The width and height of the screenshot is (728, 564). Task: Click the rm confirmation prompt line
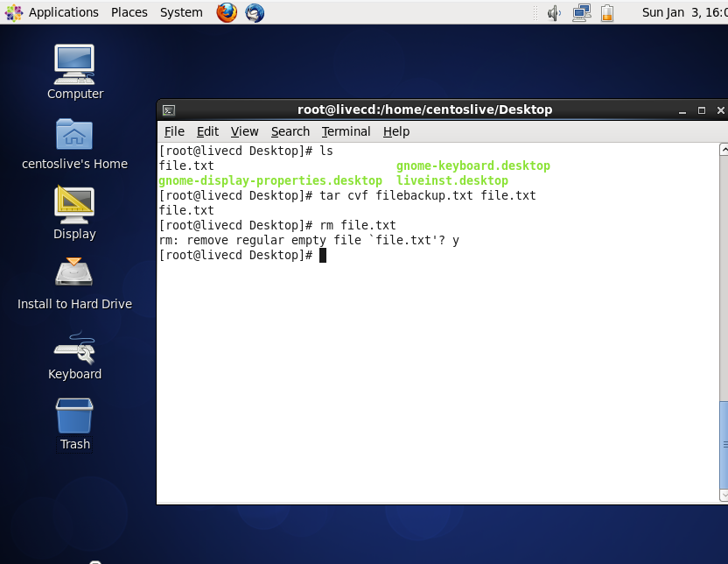(x=309, y=240)
